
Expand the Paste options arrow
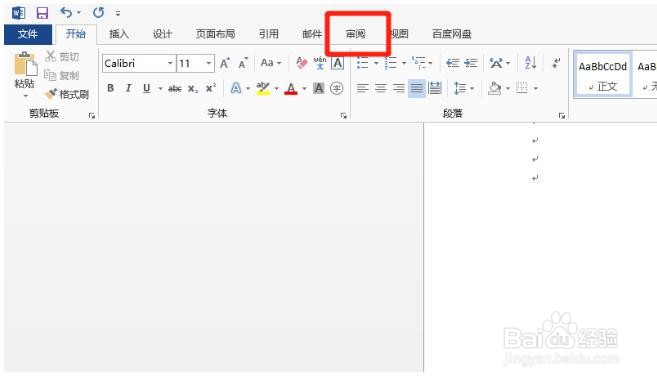[x=25, y=96]
